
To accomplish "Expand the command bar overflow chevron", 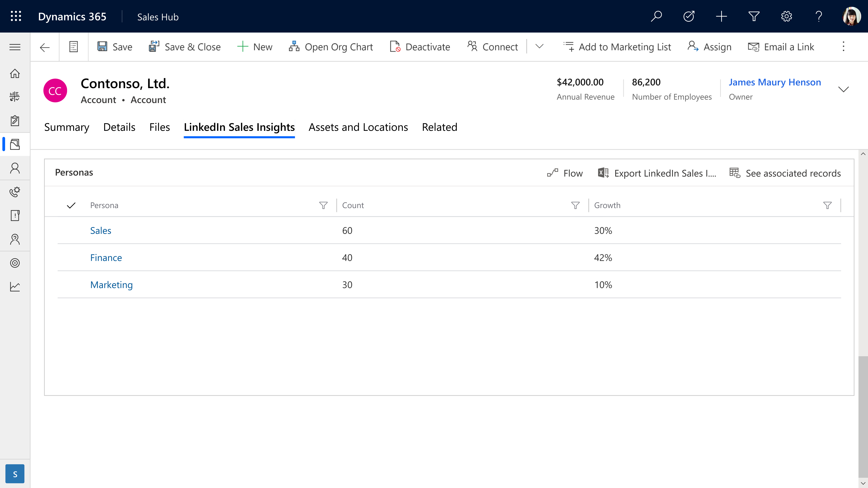I will click(x=539, y=47).
